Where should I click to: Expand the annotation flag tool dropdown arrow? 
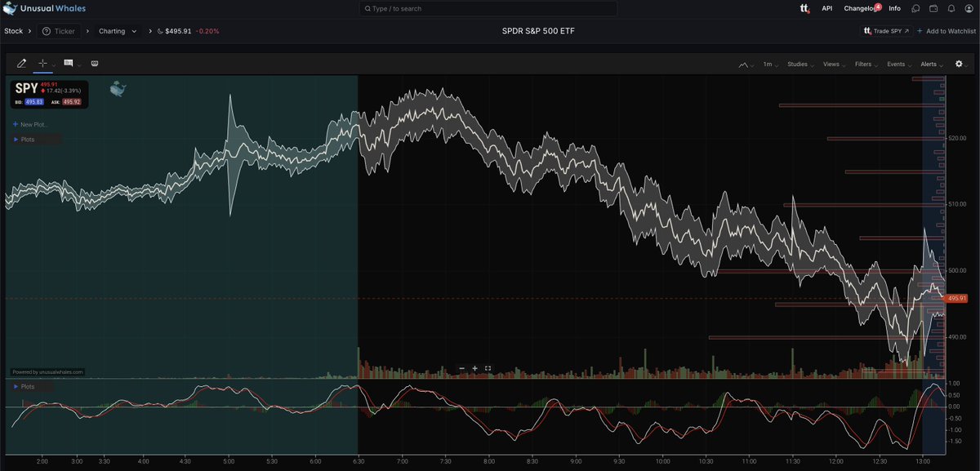click(78, 64)
